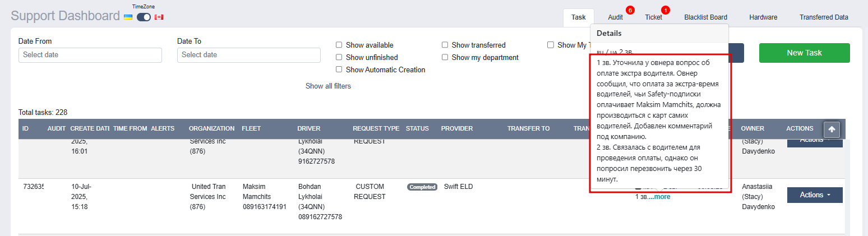Check Show my department box
Image resolution: width=868 pixels, height=236 pixels.
[x=445, y=57]
